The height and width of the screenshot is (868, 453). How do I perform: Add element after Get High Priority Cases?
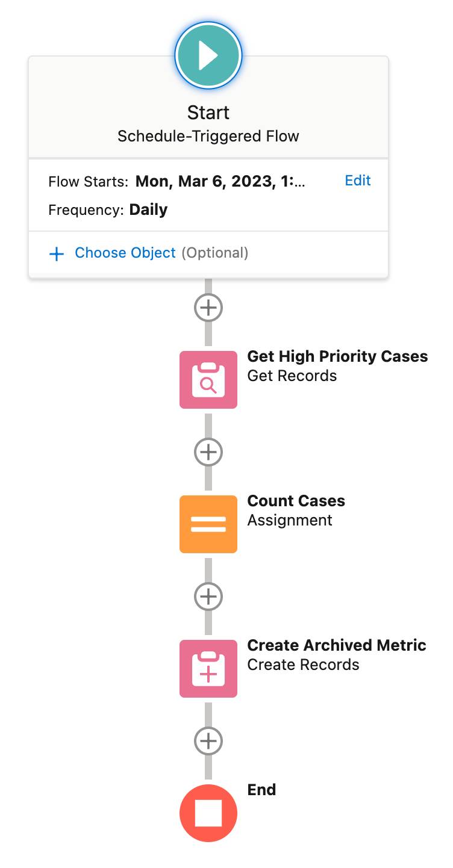(208, 452)
